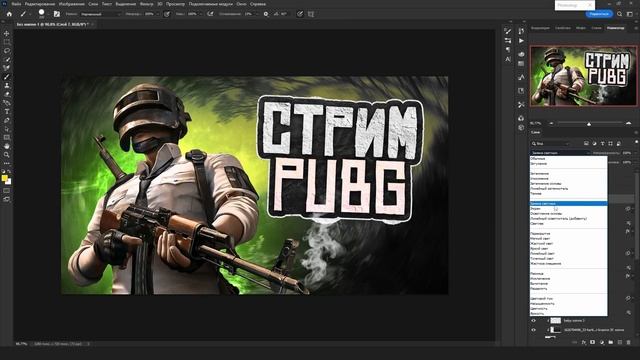Click the search magnifier icon top right
The width and height of the screenshot is (640, 360).
coord(620,14)
